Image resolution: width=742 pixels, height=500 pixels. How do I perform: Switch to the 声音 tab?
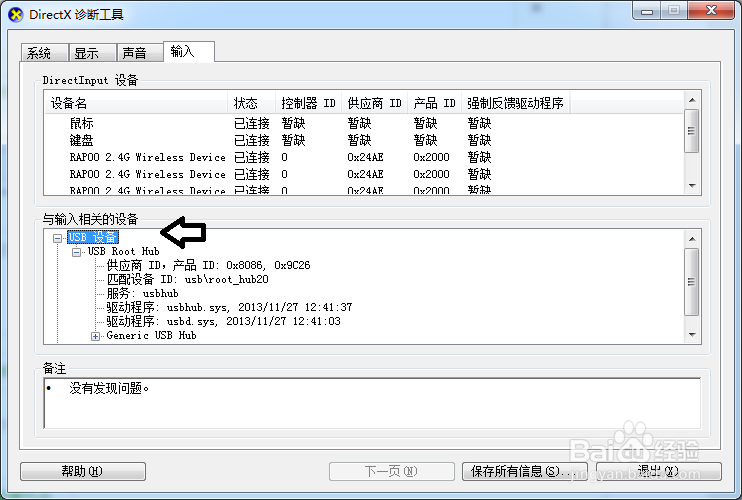(140, 53)
